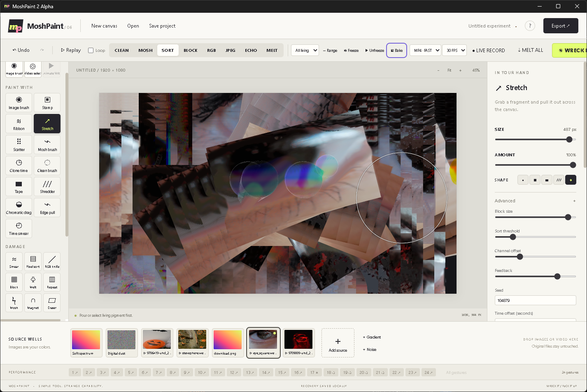Image resolution: width=587 pixels, height=392 pixels.
Task: Pick the RGB knife damage tool
Action: [52, 262]
